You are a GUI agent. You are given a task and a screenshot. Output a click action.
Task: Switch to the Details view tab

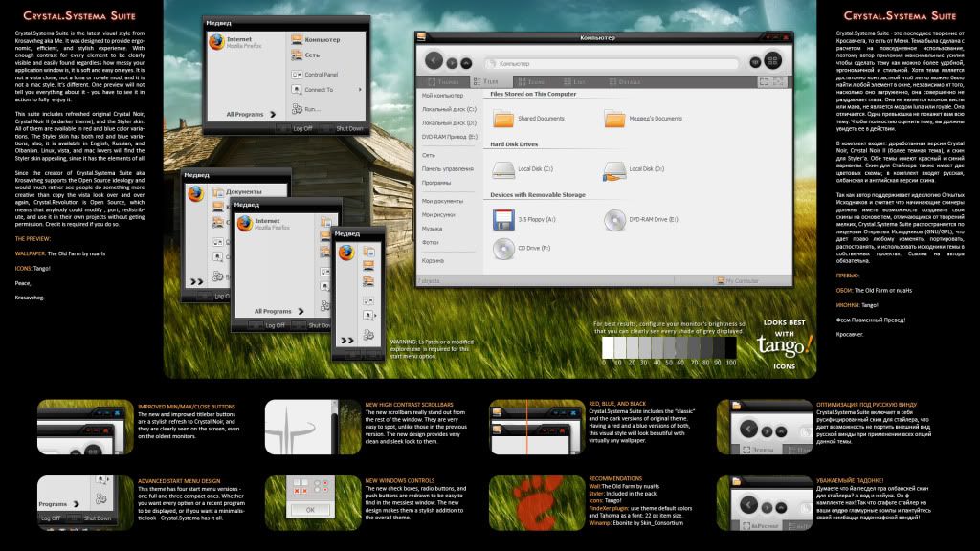[x=623, y=82]
